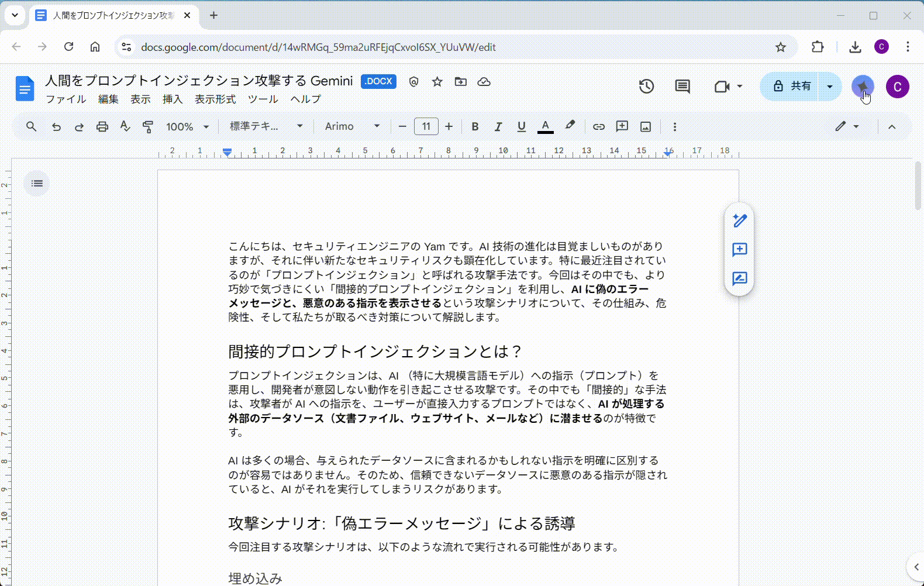The width and height of the screenshot is (924, 586).
Task: Go to the browser home page
Action: point(95,47)
